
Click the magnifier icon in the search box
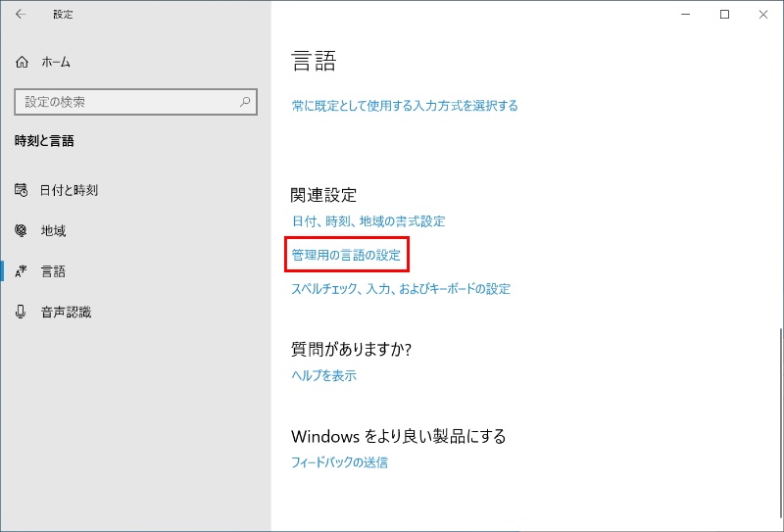pyautogui.click(x=245, y=101)
